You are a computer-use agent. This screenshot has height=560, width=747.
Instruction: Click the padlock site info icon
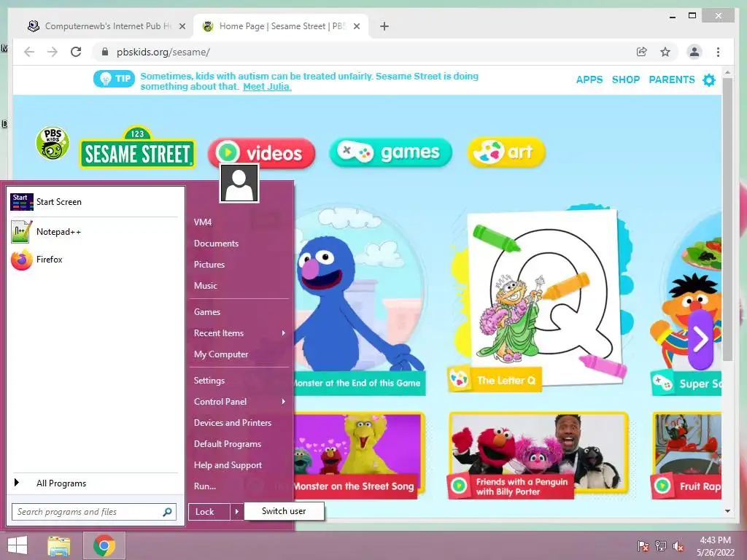coord(105,52)
